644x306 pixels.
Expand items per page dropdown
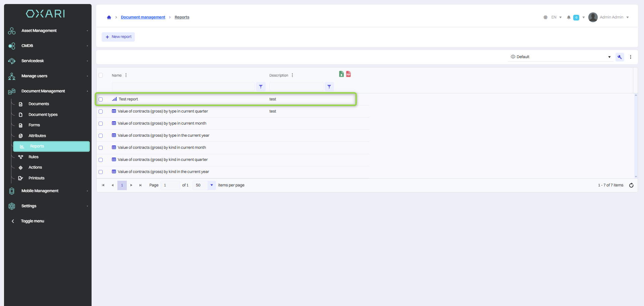(212, 185)
